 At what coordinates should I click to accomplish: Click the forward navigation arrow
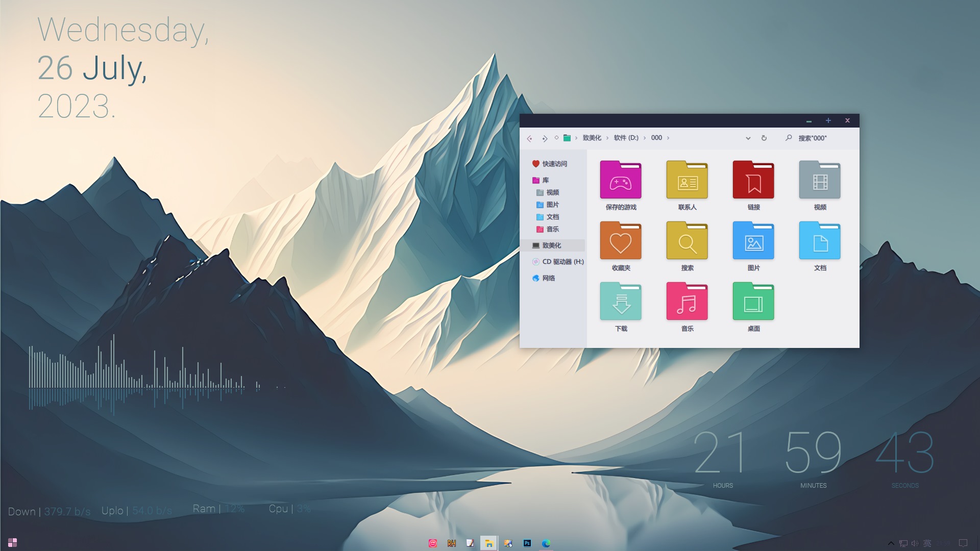pyautogui.click(x=545, y=138)
